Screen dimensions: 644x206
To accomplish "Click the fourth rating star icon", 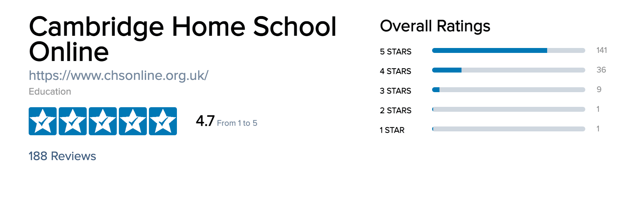I will [133, 121].
